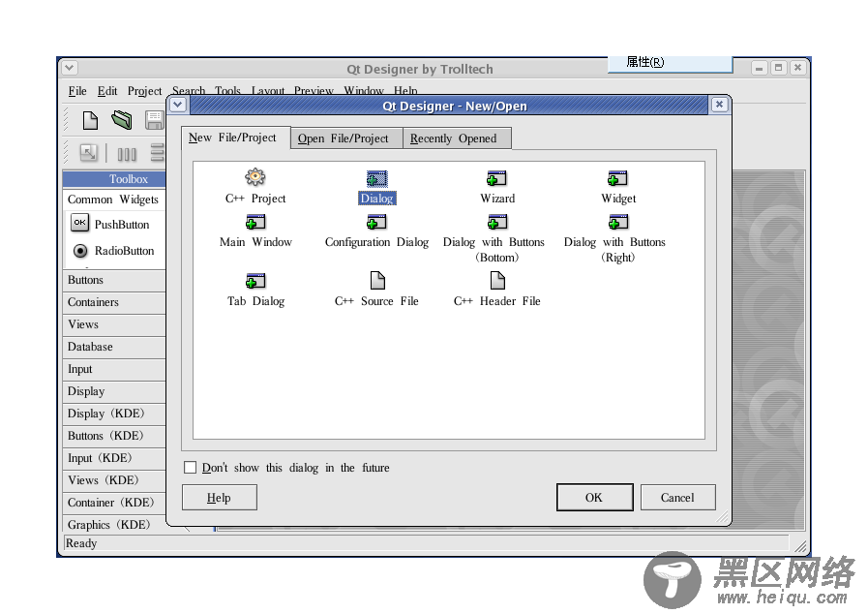Click the Ready status bar text
The height and width of the screenshot is (614, 868).
(81, 543)
